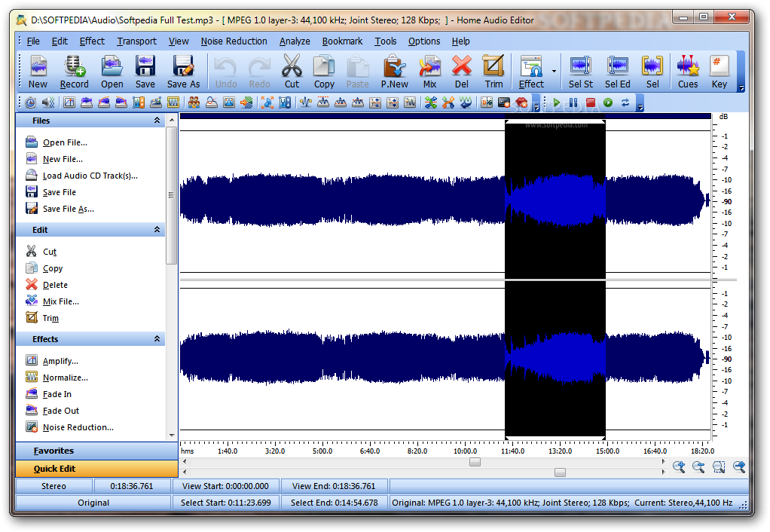
Task: Open the Noise Reduction menu
Action: point(234,41)
